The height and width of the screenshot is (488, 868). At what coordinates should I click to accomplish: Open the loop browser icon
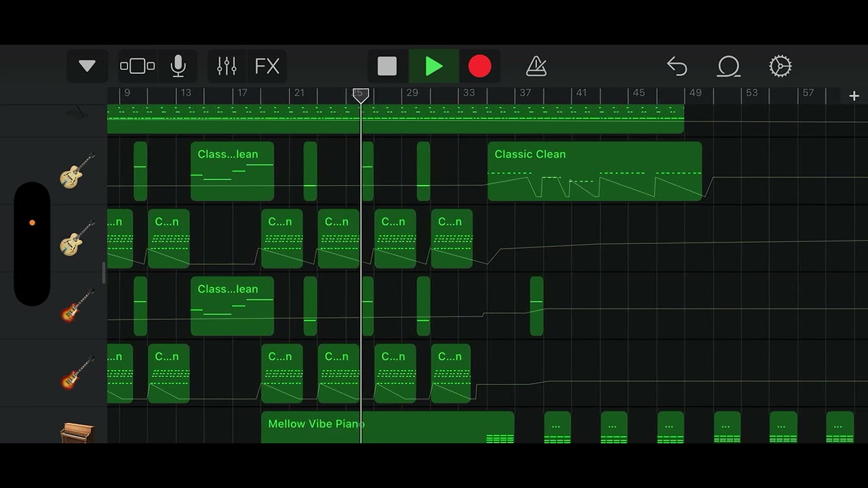(x=728, y=66)
